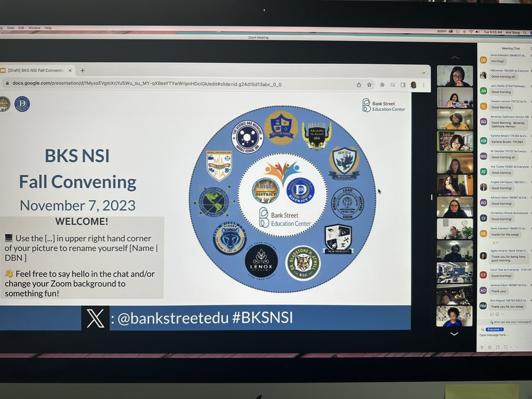Click the volume speaker icon in menu bar
Image resolution: width=532 pixels, height=399 pixels.
[477, 32]
